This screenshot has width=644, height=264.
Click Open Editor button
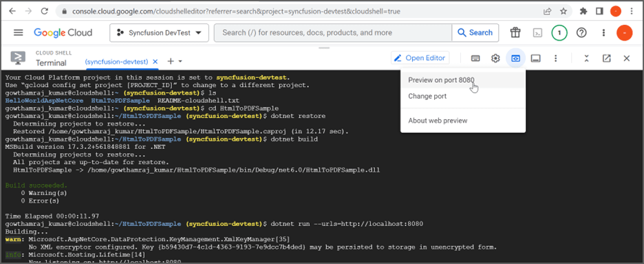click(x=420, y=58)
